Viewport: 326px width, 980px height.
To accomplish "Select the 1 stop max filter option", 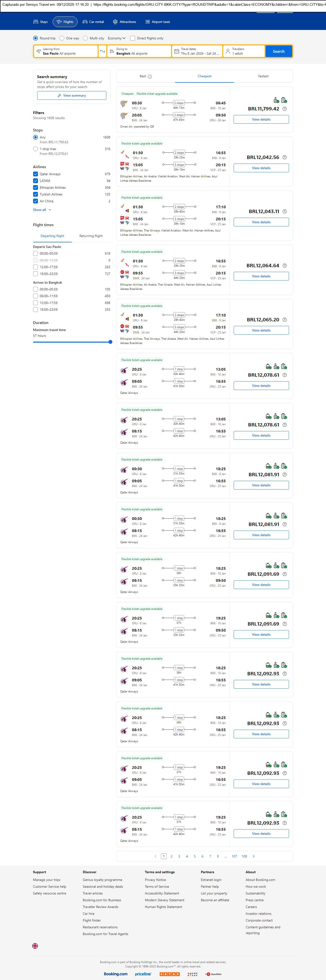I will click(35, 149).
